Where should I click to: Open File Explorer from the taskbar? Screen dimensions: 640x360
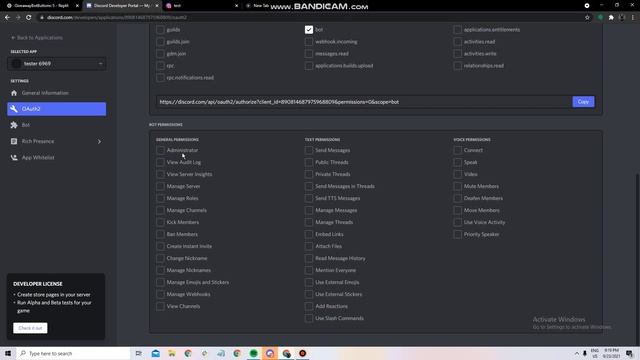pyautogui.click(x=172, y=353)
